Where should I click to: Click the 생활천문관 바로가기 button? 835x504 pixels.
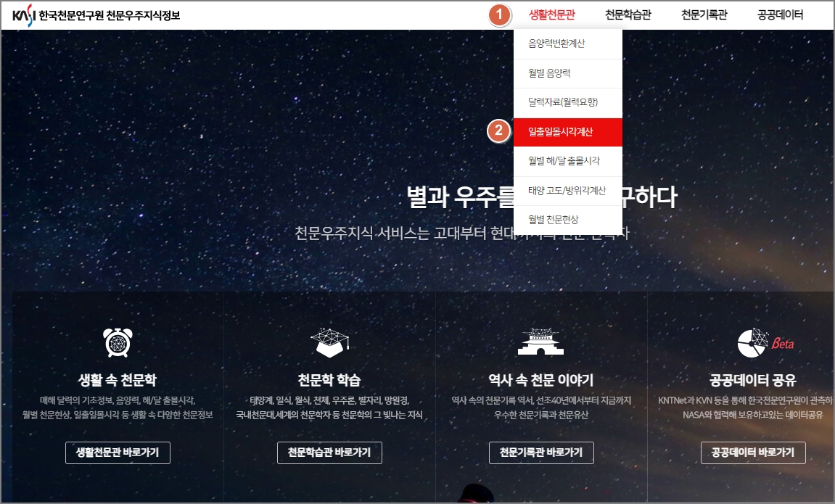point(118,453)
